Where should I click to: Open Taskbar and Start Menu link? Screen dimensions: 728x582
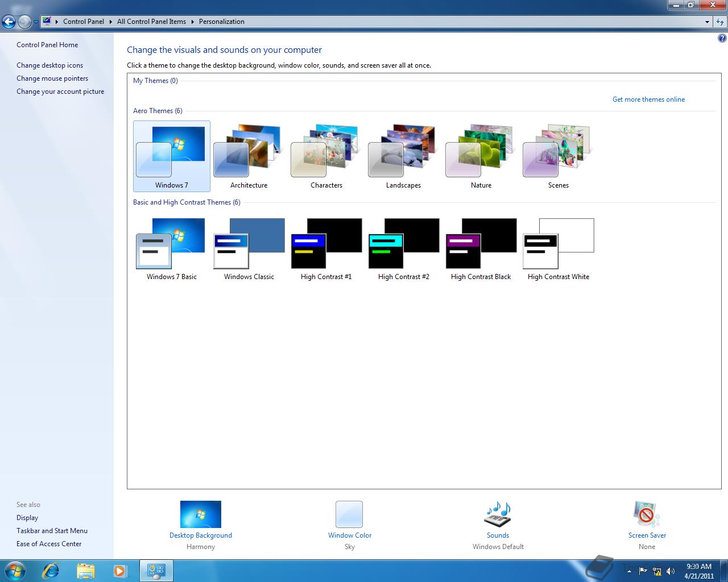coord(52,531)
